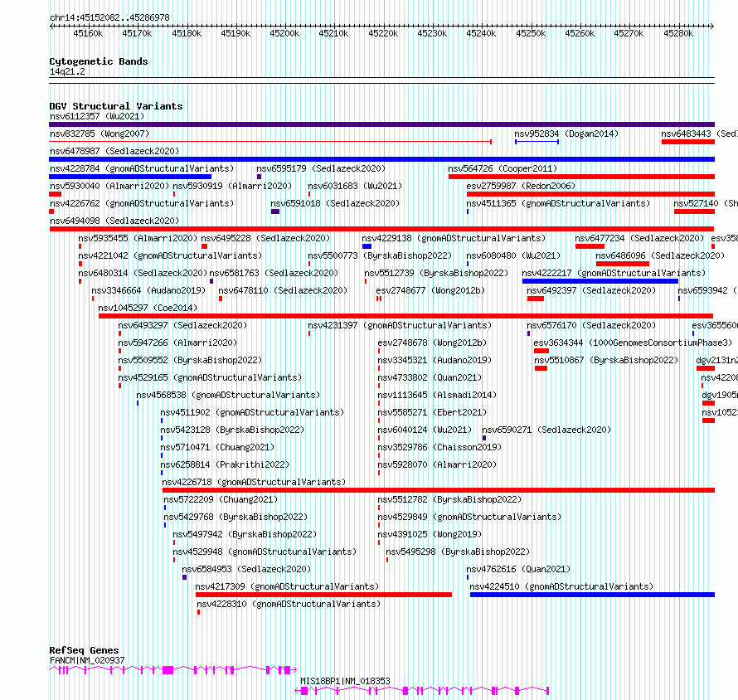Open nsv4391025 (Wong2019) variant

(x=430, y=534)
